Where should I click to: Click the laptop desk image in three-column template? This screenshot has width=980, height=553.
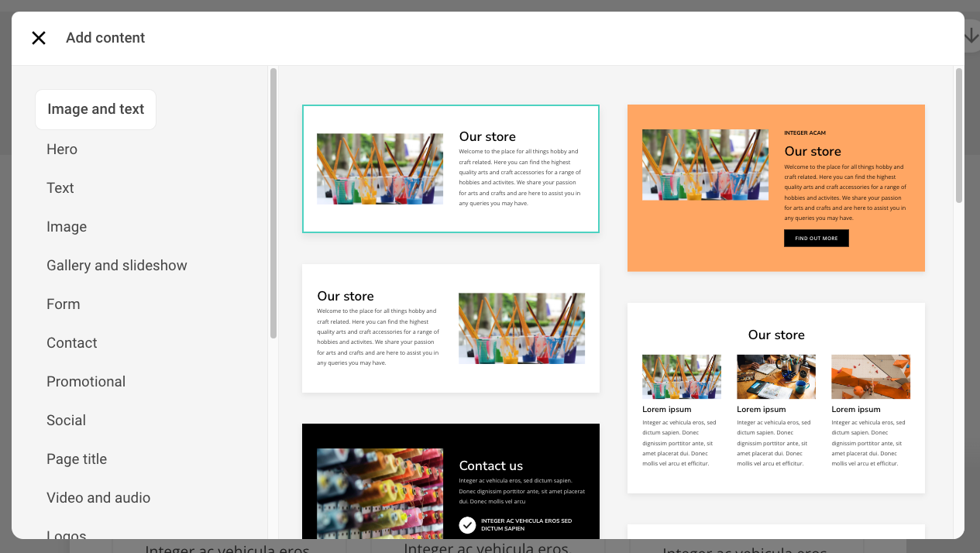click(776, 376)
